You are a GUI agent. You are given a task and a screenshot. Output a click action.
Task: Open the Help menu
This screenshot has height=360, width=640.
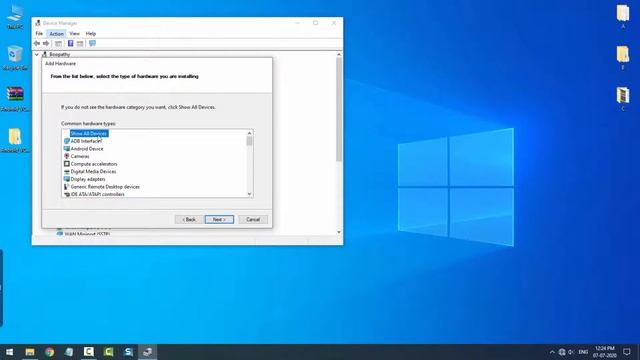click(x=91, y=33)
